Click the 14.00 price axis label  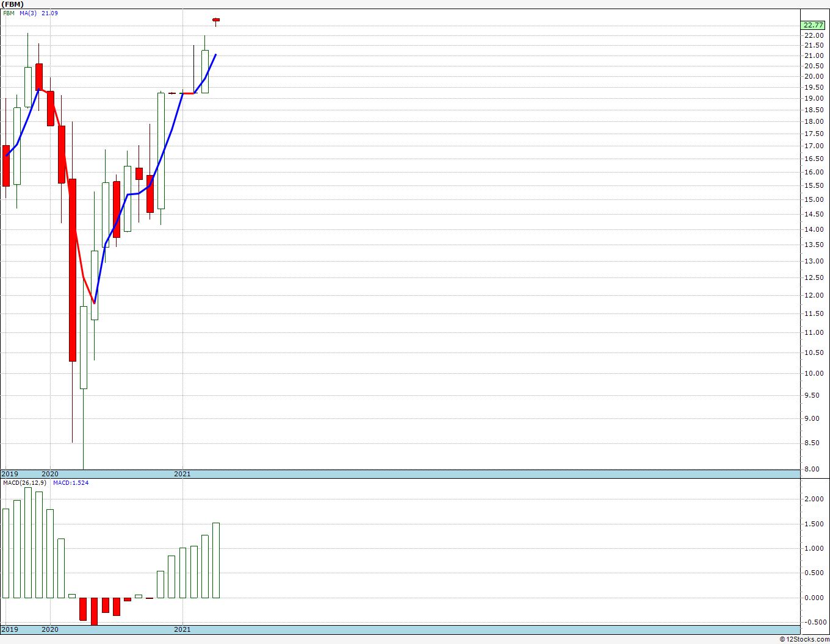tap(813, 229)
